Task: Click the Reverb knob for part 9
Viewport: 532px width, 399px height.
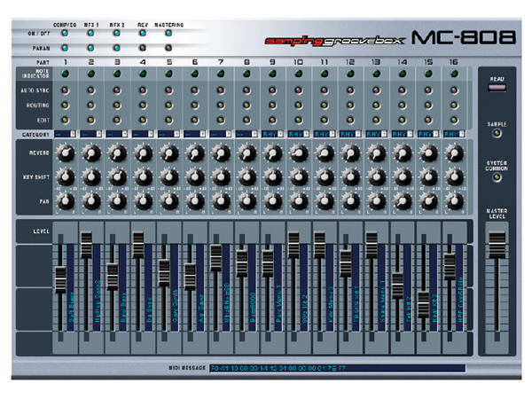Action: (x=273, y=153)
